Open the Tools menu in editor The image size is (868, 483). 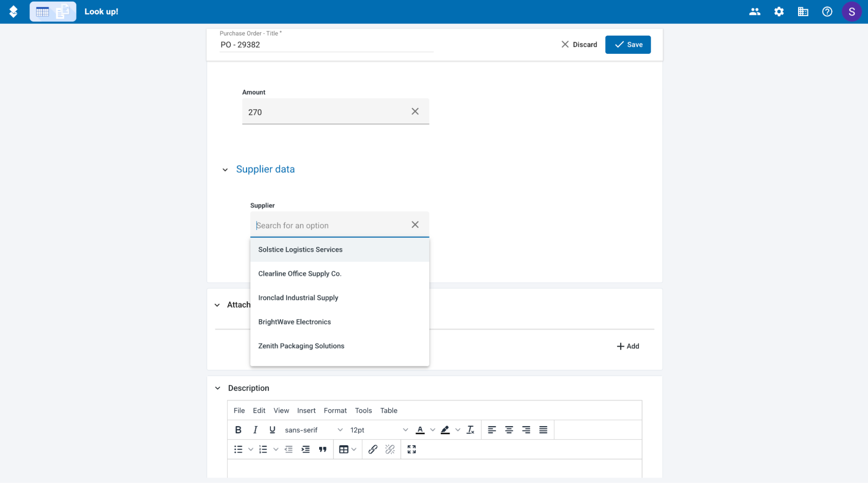click(x=363, y=411)
